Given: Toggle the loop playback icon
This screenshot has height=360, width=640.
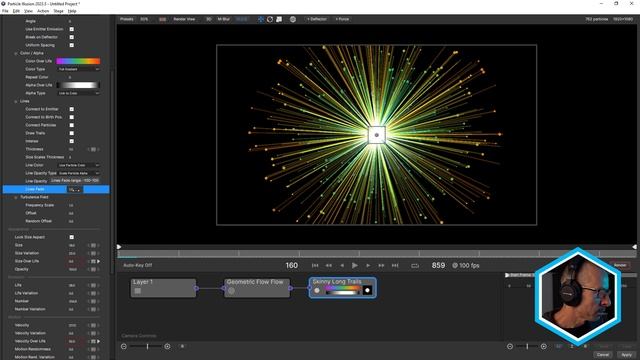Looking at the screenshot, I should [x=415, y=266].
